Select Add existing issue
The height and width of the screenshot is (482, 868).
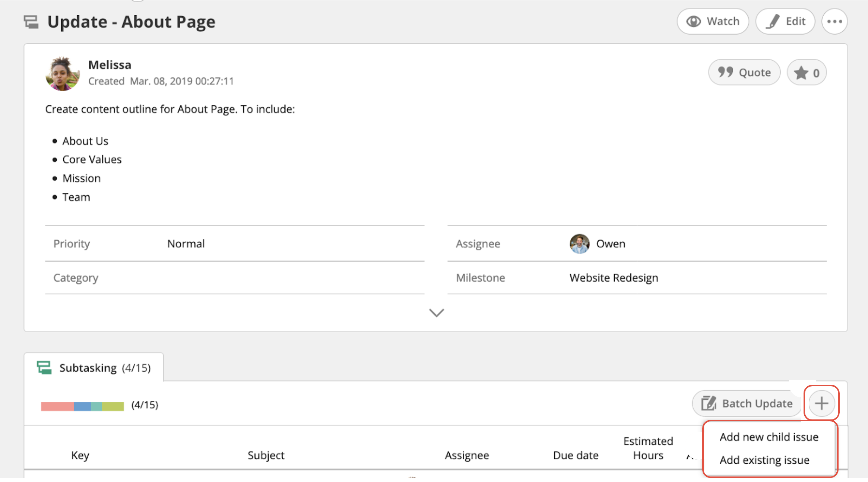764,460
